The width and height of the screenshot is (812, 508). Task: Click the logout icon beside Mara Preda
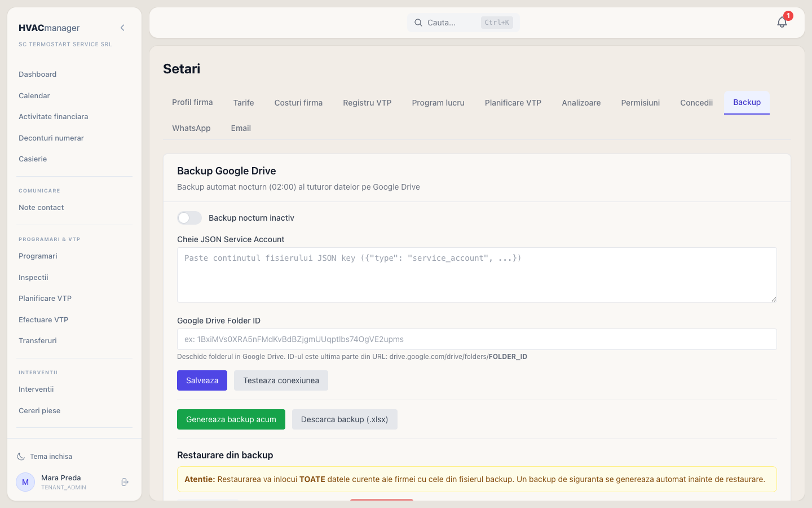pyautogui.click(x=125, y=482)
